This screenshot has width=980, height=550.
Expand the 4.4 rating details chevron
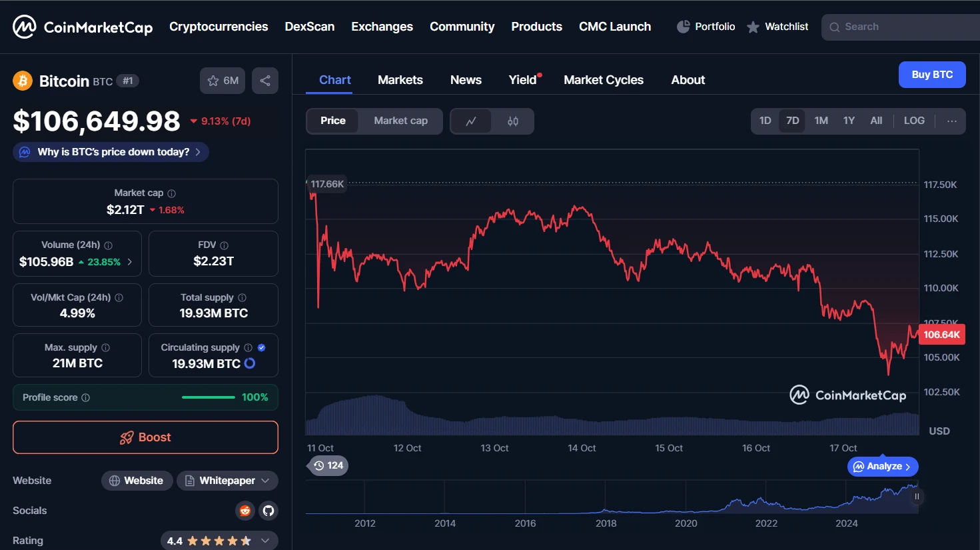pyautogui.click(x=265, y=541)
